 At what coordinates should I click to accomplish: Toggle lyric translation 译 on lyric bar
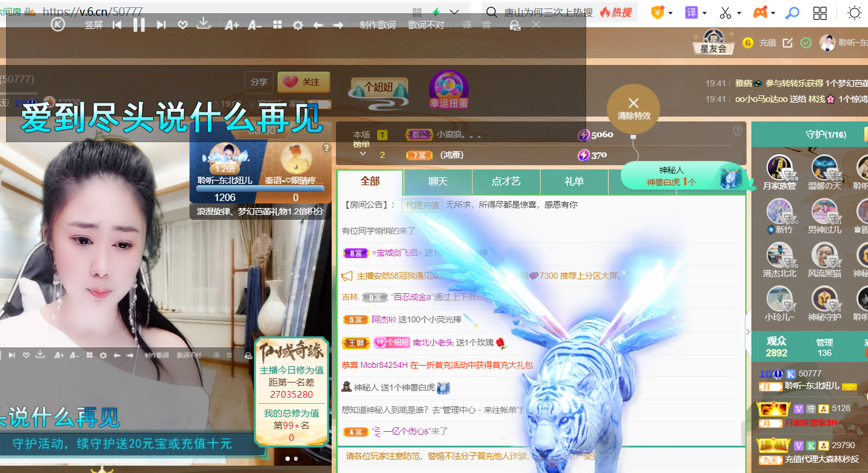[466, 25]
